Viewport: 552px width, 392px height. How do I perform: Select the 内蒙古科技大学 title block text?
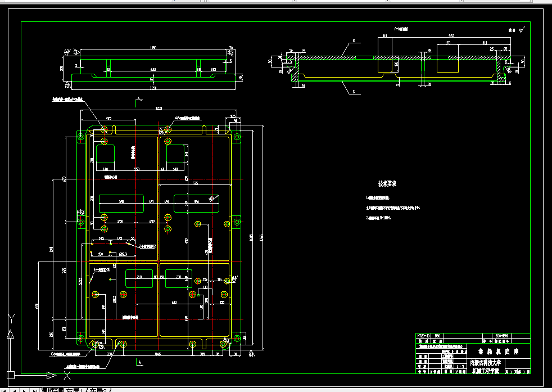(486, 363)
